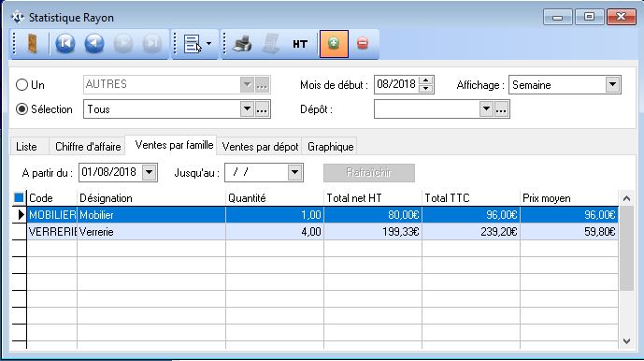Click the 59,80€ average price cell

click(569, 232)
